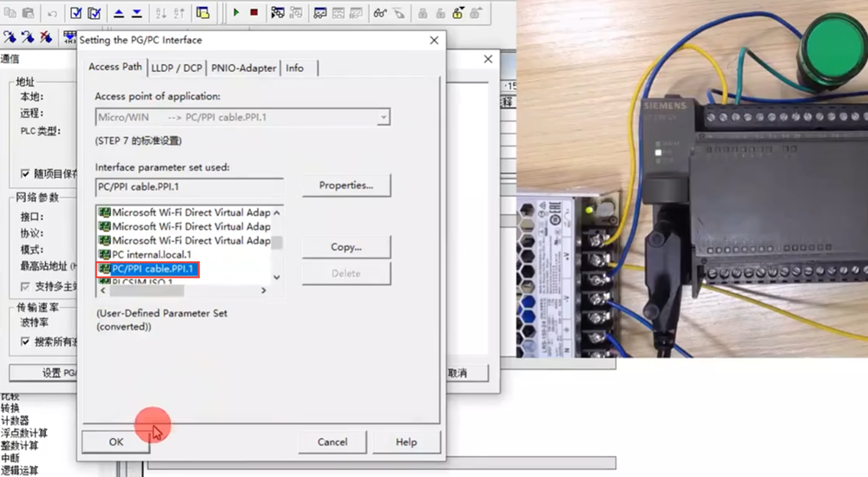
Task: Close the 通信 dialog behind
Action: click(x=488, y=59)
